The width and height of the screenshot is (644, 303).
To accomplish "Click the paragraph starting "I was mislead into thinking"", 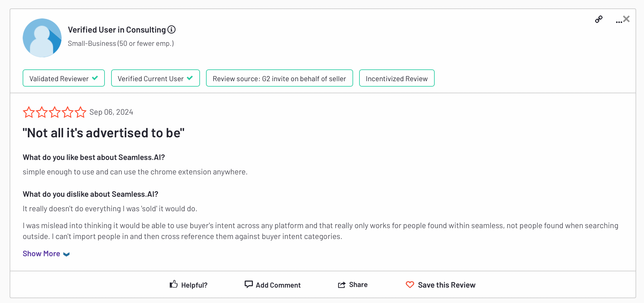I will click(x=320, y=231).
